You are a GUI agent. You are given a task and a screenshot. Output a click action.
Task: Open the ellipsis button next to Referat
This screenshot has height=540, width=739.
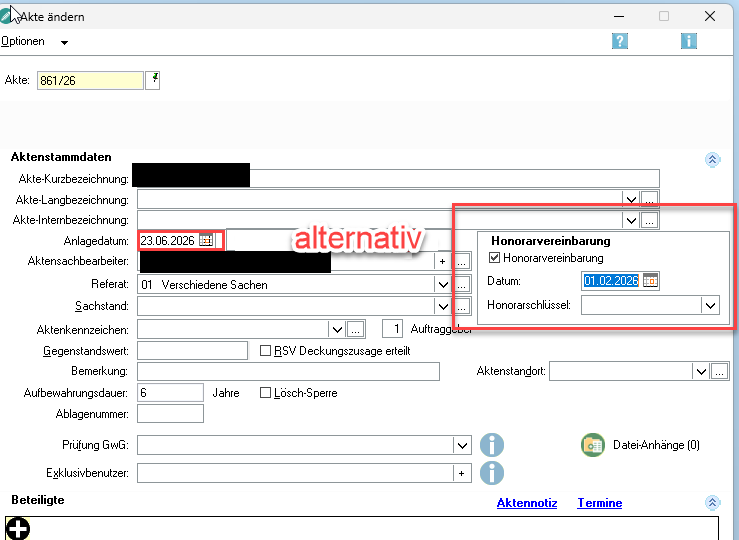click(462, 285)
